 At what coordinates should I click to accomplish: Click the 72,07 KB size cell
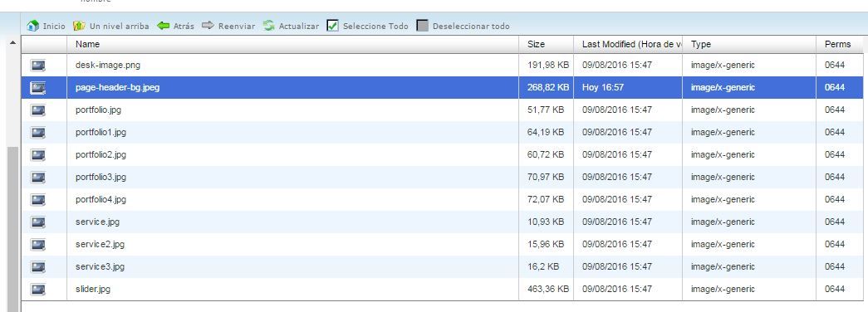(546, 199)
